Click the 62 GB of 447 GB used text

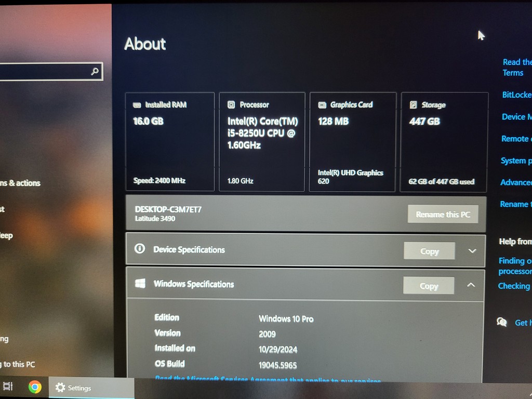442,181
